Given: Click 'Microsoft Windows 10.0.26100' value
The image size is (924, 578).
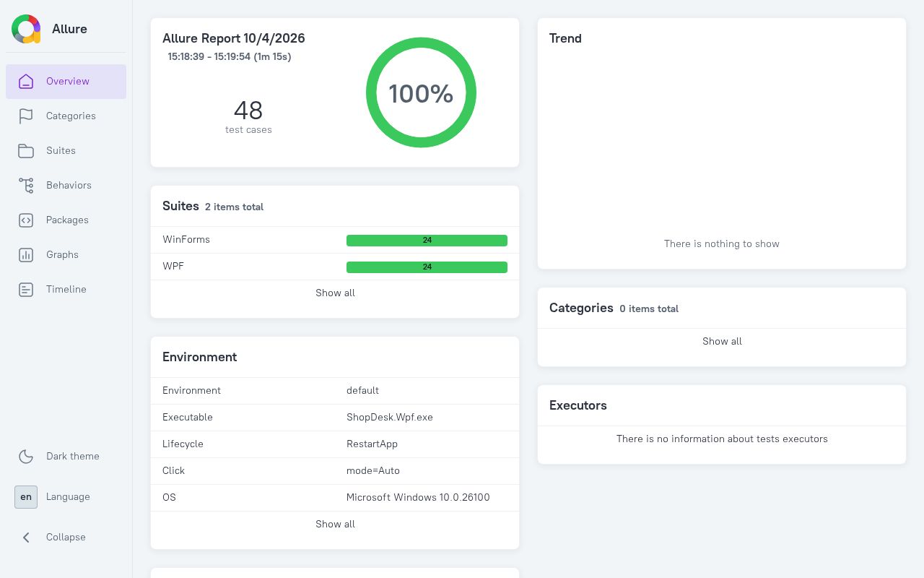Looking at the screenshot, I should click(x=418, y=497).
